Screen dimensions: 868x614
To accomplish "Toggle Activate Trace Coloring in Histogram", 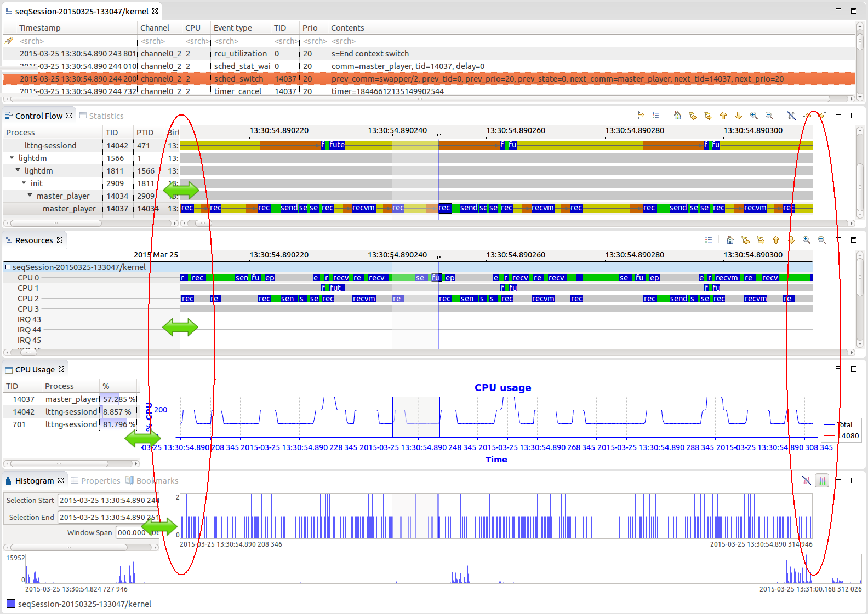I will [822, 480].
